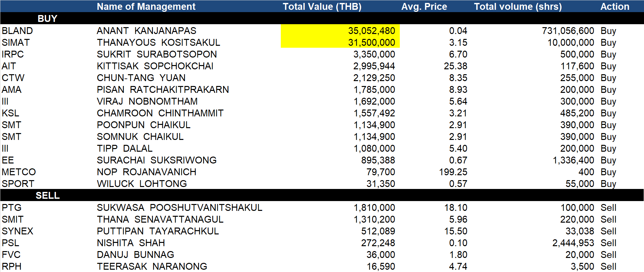Select the AIT ticker cell
Image resolution: width=644 pixels, height=272 pixels.
(x=9, y=66)
